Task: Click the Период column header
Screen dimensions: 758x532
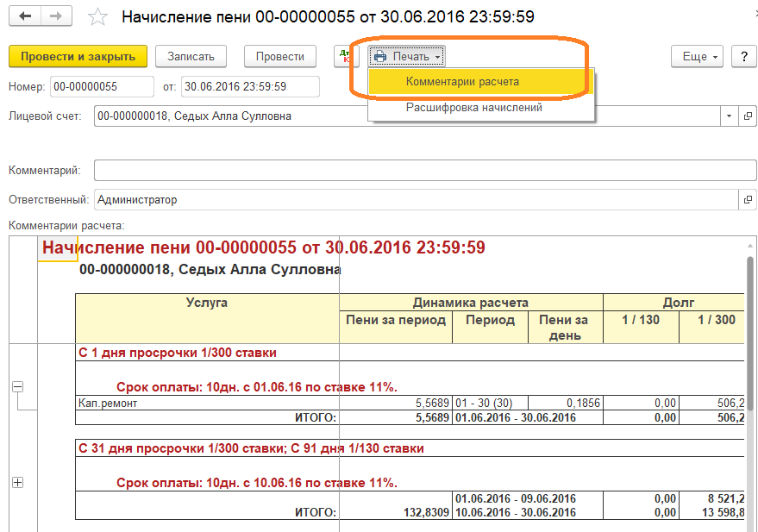Action: (490, 327)
